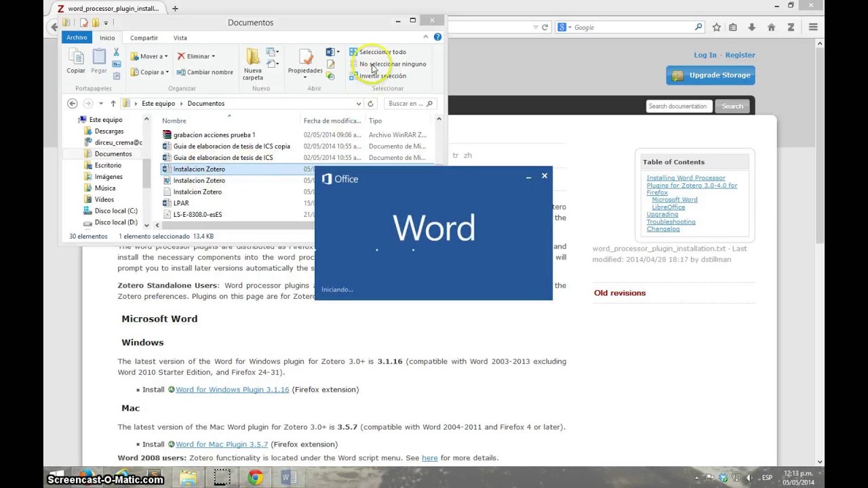Click the documentation Search button
Image resolution: width=868 pixels, height=488 pixels.
click(x=732, y=106)
